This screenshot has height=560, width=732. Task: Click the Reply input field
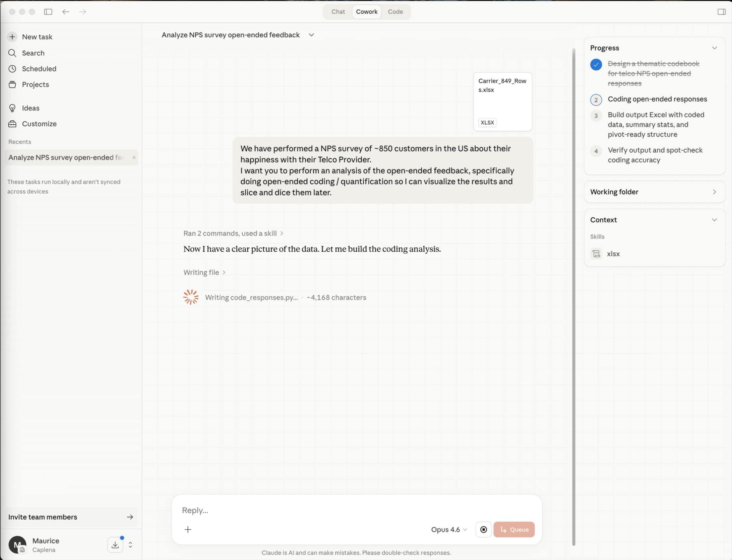click(x=357, y=510)
